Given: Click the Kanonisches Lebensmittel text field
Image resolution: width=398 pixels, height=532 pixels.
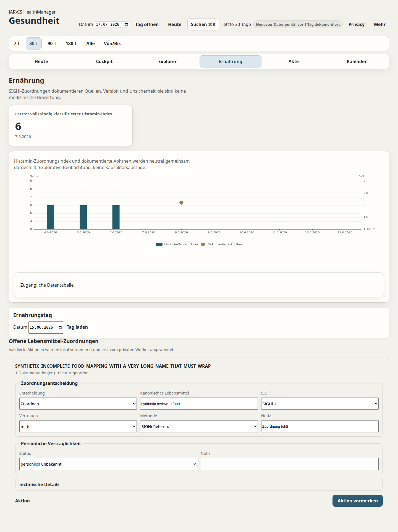Looking at the screenshot, I should coord(199,404).
